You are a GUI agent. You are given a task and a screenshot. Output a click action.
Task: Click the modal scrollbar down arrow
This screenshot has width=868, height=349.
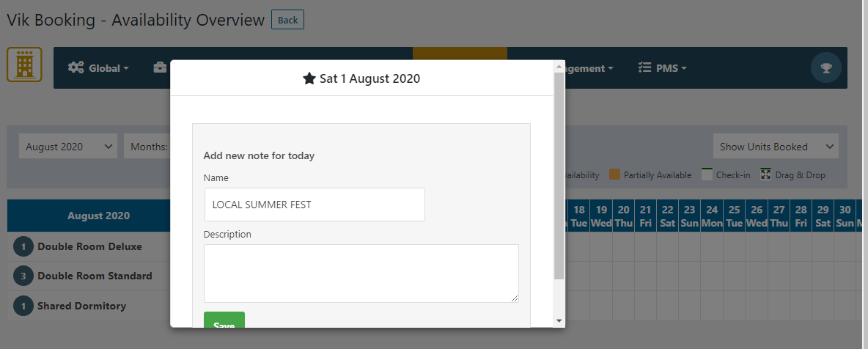pyautogui.click(x=559, y=320)
